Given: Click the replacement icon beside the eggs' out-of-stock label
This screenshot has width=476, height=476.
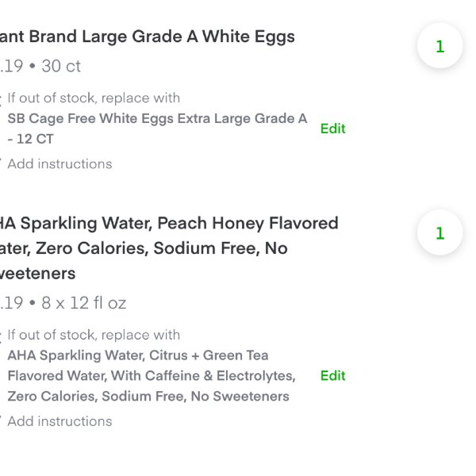Looking at the screenshot, I should click(x=1, y=99).
